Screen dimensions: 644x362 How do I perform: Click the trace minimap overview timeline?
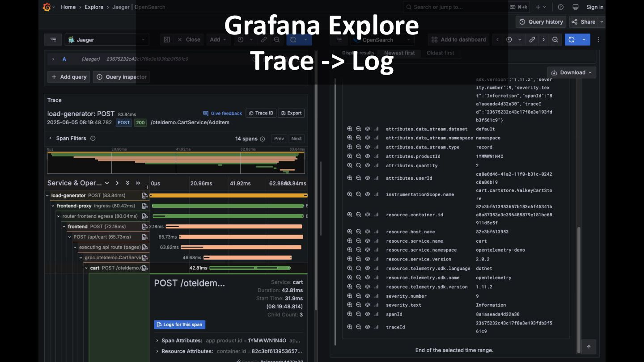(x=176, y=163)
